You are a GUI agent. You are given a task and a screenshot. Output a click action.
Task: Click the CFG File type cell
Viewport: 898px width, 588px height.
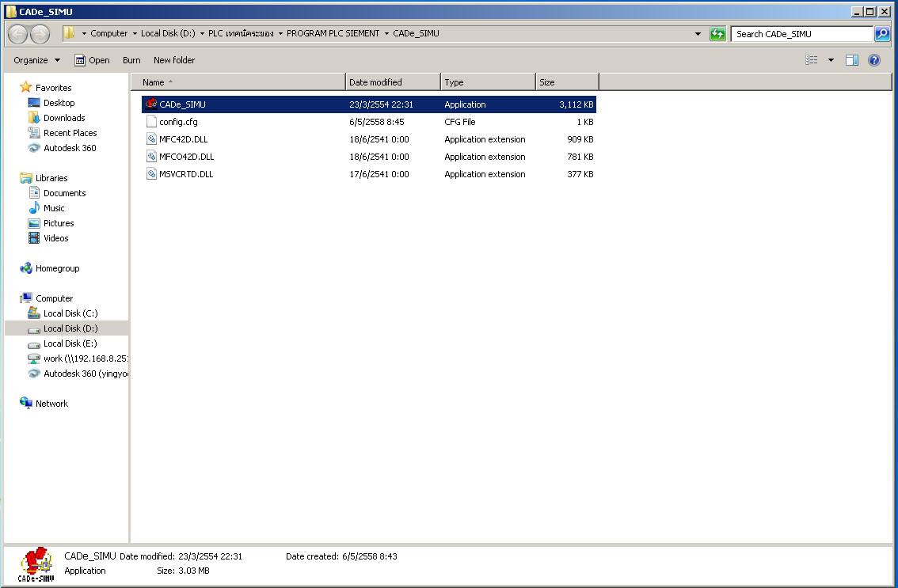click(460, 121)
